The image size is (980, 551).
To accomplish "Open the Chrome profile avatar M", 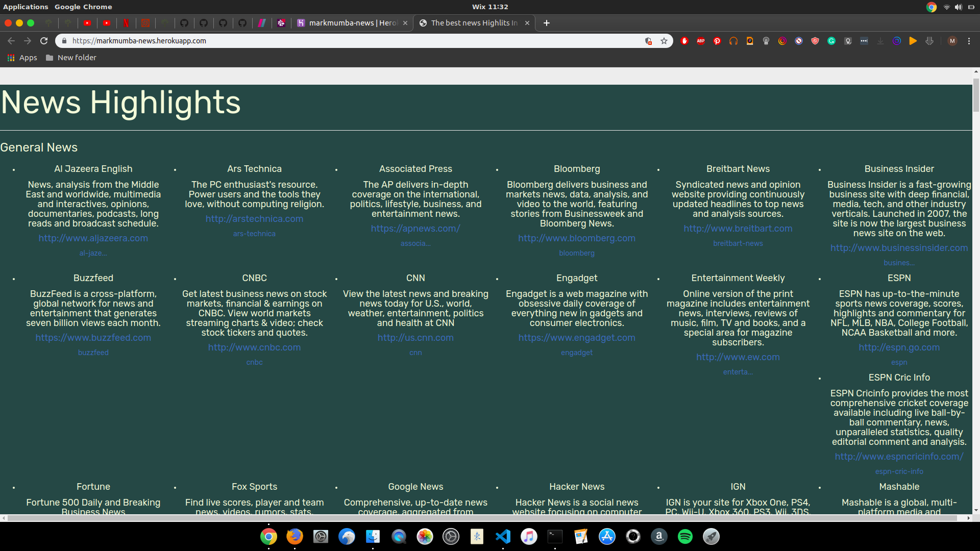I will [952, 41].
